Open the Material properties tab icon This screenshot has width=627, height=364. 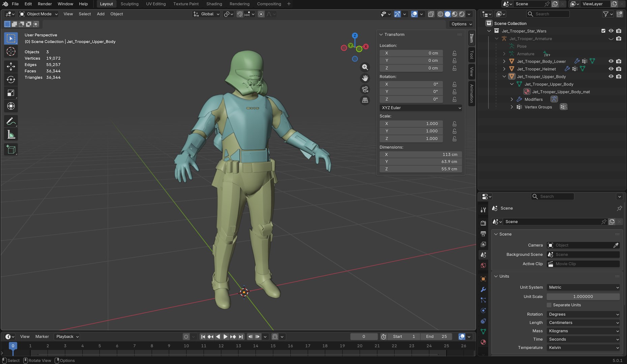(483, 342)
